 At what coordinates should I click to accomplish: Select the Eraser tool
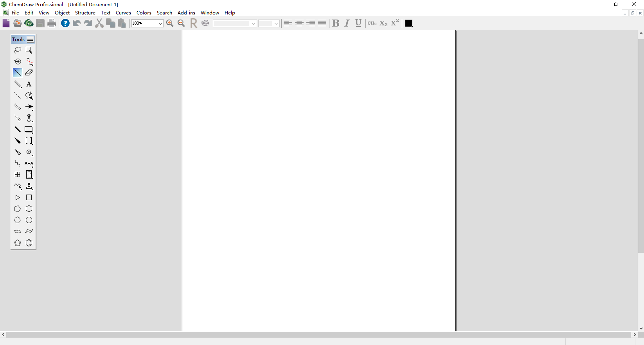pyautogui.click(x=29, y=73)
